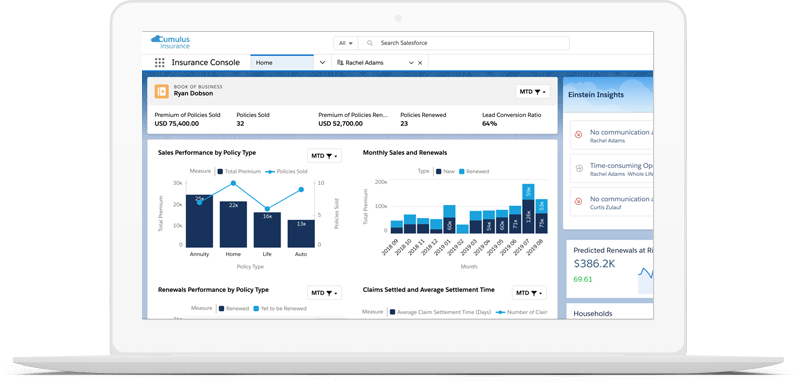Click the USD 75,400.00 value
Image resolution: width=796 pixels, height=383 pixels.
click(x=177, y=123)
